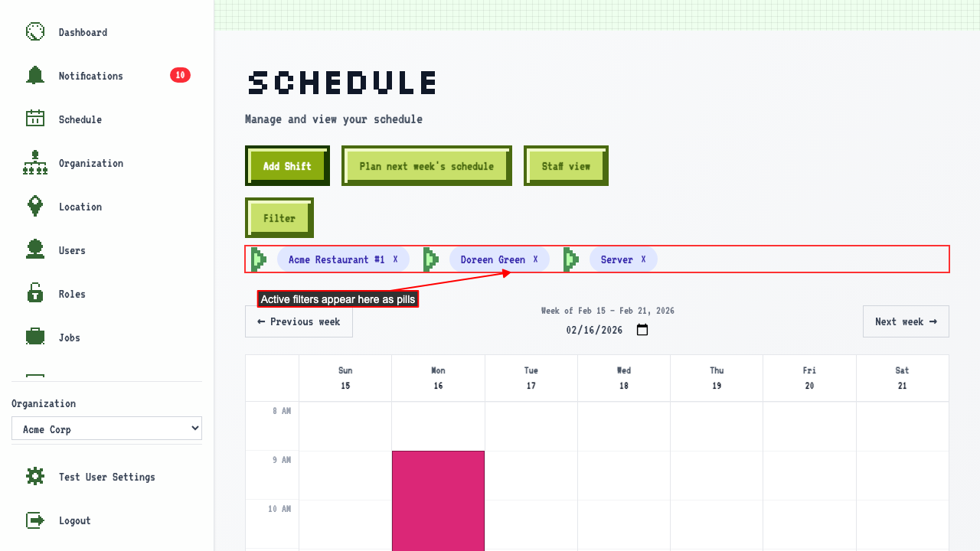Image resolution: width=980 pixels, height=551 pixels.
Task: Open the date picker calendar icon
Action: [x=642, y=330]
